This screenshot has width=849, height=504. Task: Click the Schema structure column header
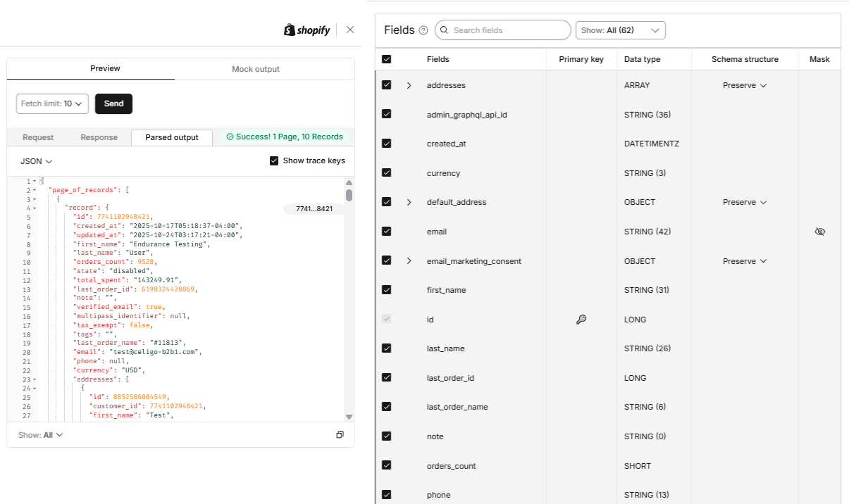click(745, 59)
